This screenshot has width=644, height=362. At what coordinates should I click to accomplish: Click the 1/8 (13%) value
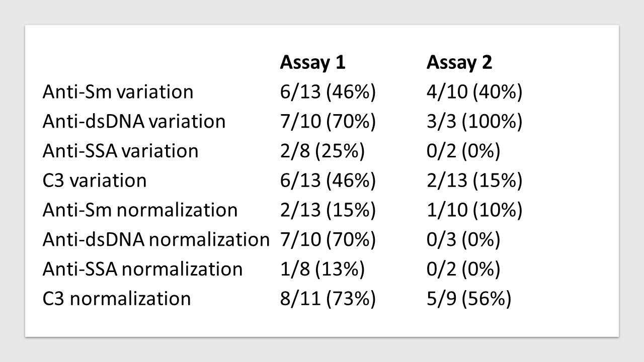322,269
